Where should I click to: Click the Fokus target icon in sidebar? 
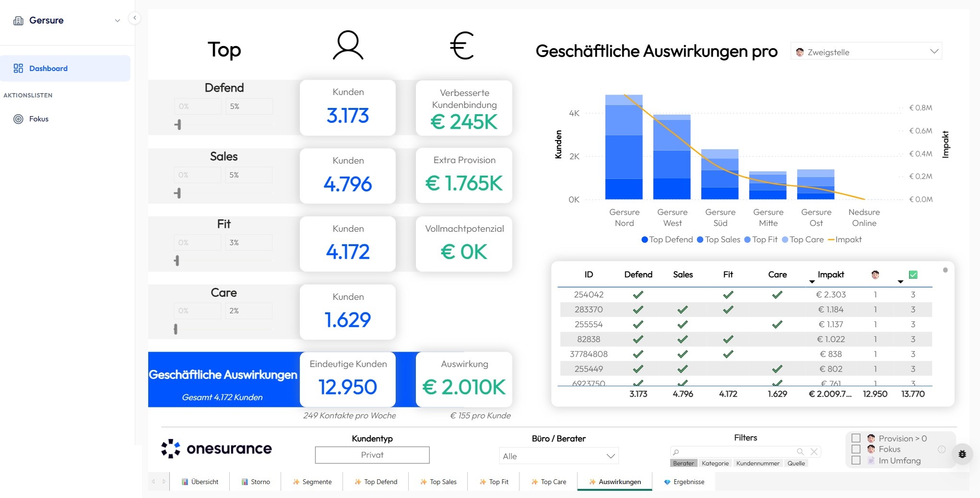(x=18, y=119)
